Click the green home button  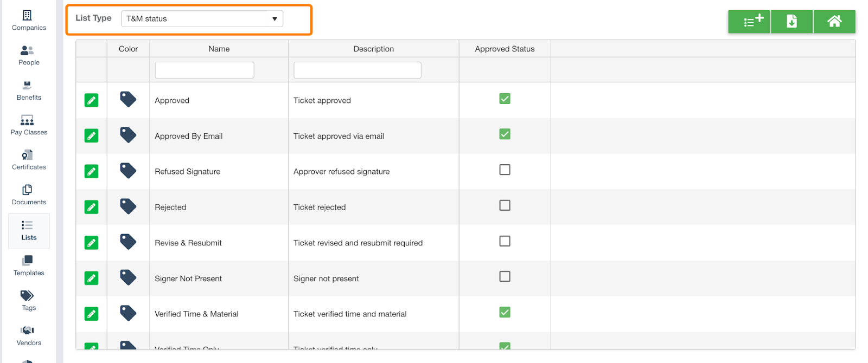click(834, 22)
